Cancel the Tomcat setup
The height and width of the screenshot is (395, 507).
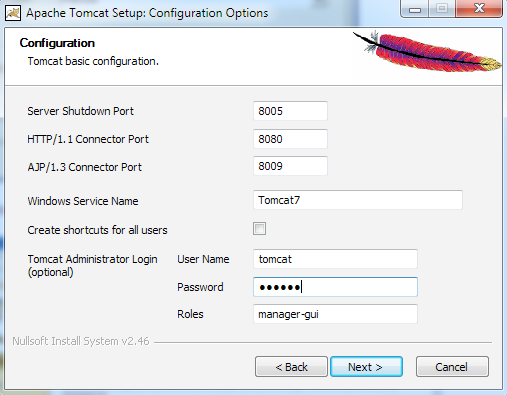(x=452, y=367)
